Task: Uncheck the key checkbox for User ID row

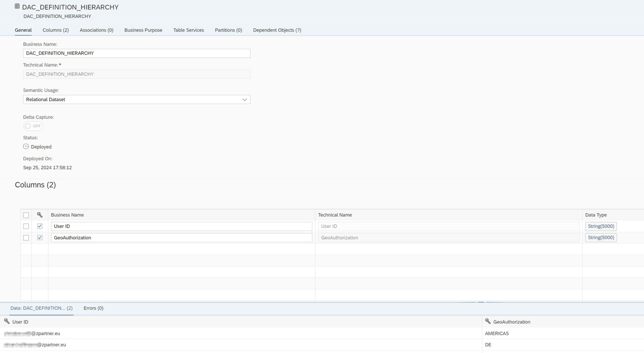Action: (x=40, y=226)
